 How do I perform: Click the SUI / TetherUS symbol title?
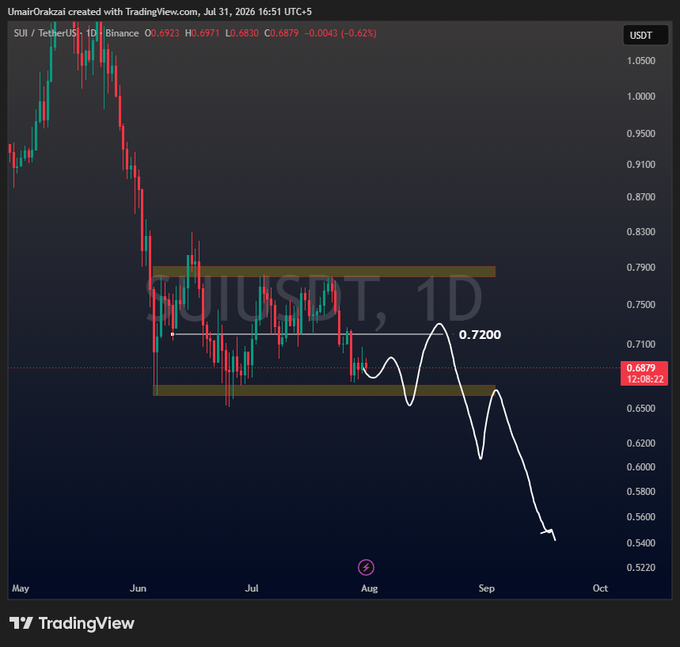click(46, 33)
